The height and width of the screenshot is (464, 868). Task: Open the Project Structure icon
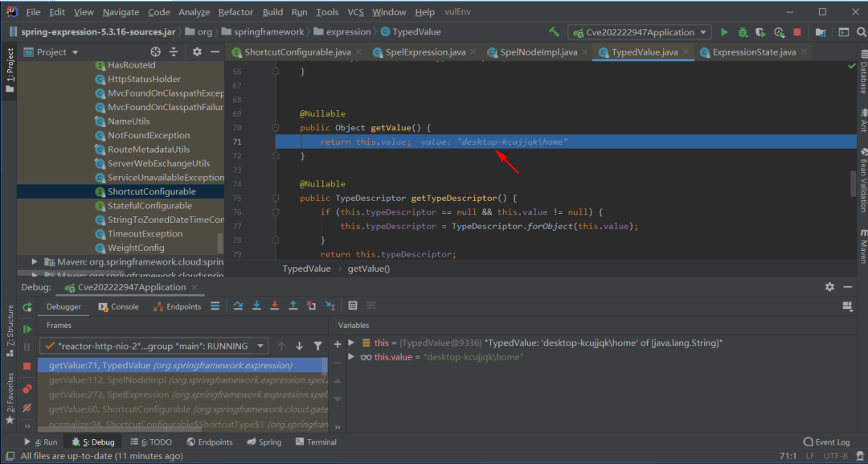821,32
